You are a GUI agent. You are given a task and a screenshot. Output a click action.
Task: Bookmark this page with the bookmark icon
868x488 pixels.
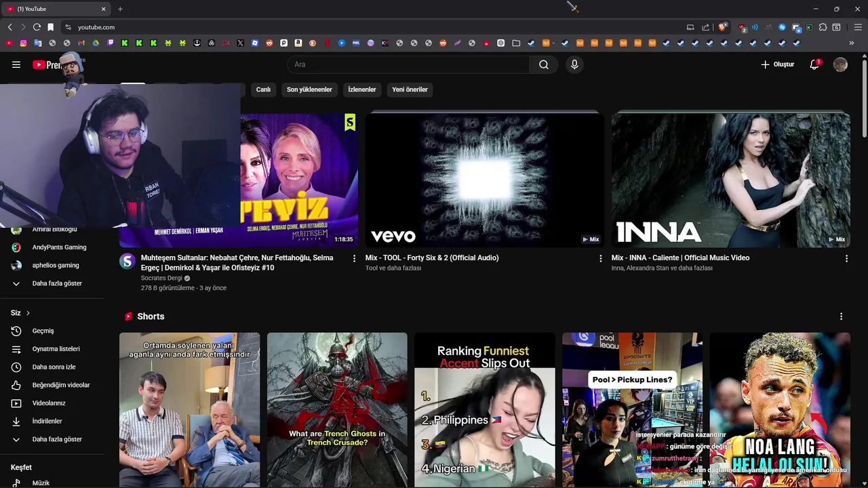click(x=50, y=27)
